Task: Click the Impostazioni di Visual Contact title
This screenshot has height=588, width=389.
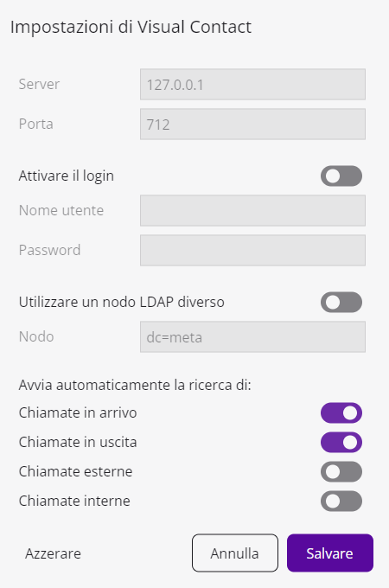Action: tap(131, 27)
